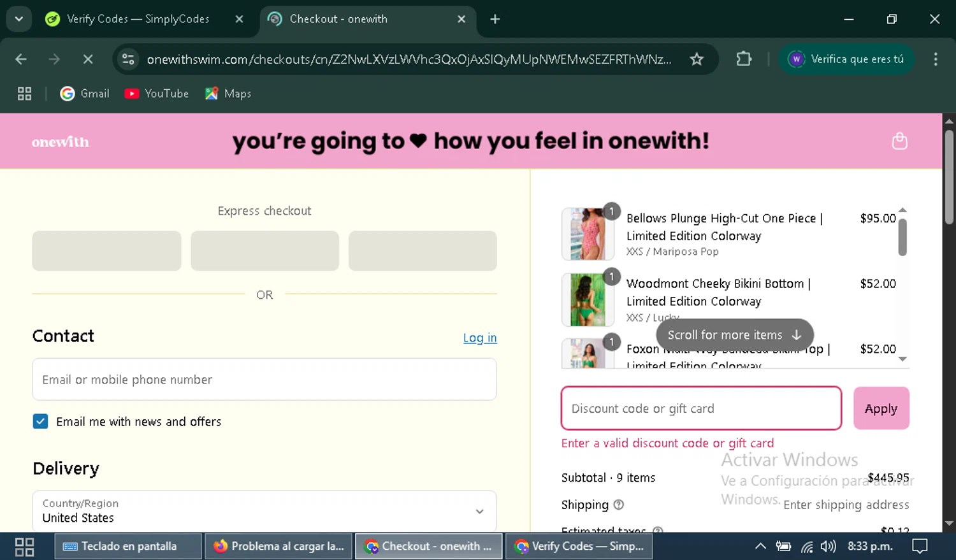Show hidden system tray icons
The width and height of the screenshot is (956, 560).
[760, 547]
